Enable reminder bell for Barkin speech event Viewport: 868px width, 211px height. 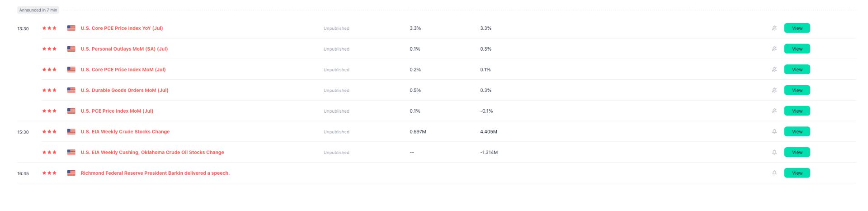coord(774,173)
